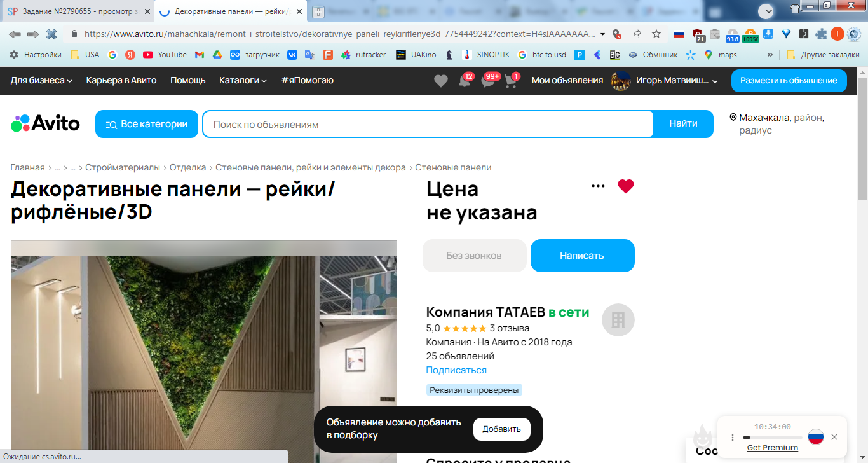This screenshot has width=868, height=463.
Task: Show more bookmarks with the chevron
Action: [x=770, y=55]
